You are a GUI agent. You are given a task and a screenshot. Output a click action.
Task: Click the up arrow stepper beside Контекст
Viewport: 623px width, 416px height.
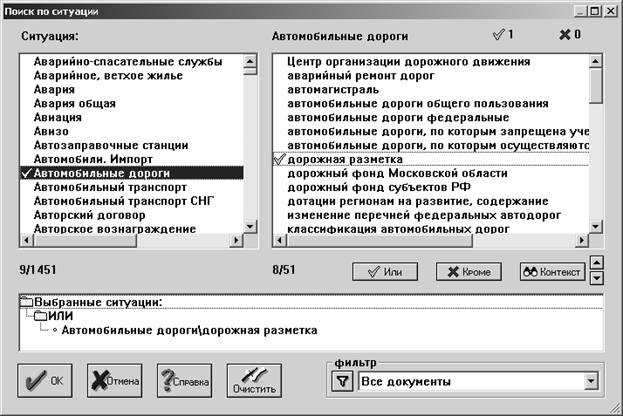(597, 264)
